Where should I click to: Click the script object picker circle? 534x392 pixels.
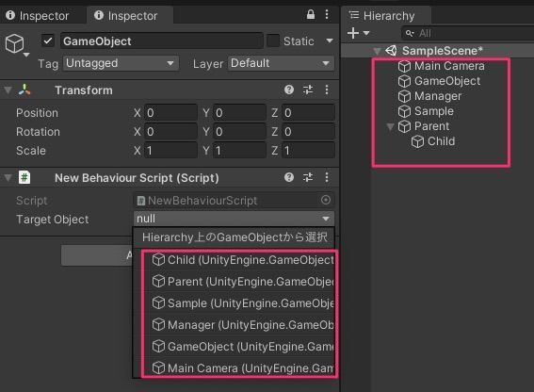click(326, 200)
